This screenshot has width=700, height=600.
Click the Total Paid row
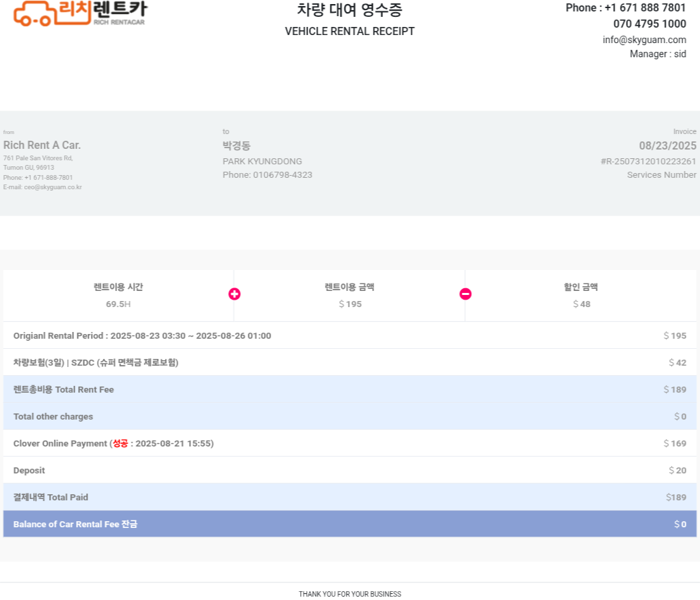point(349,497)
